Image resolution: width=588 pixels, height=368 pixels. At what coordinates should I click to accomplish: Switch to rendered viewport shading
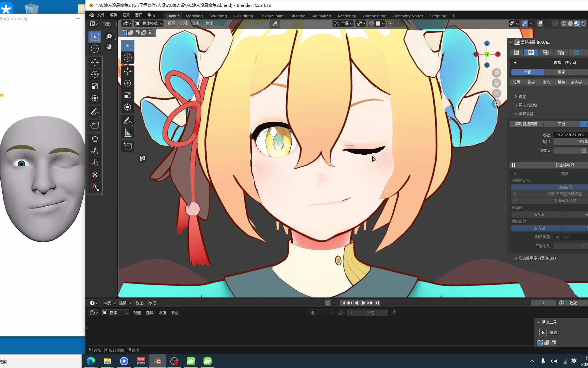[x=583, y=24]
